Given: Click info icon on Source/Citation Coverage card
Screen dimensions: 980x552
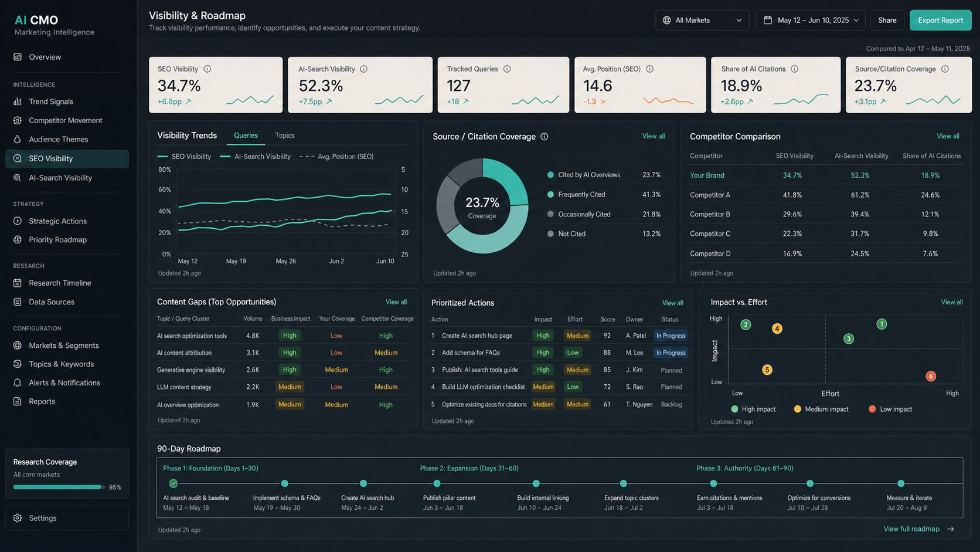Looking at the screenshot, I should [x=945, y=69].
